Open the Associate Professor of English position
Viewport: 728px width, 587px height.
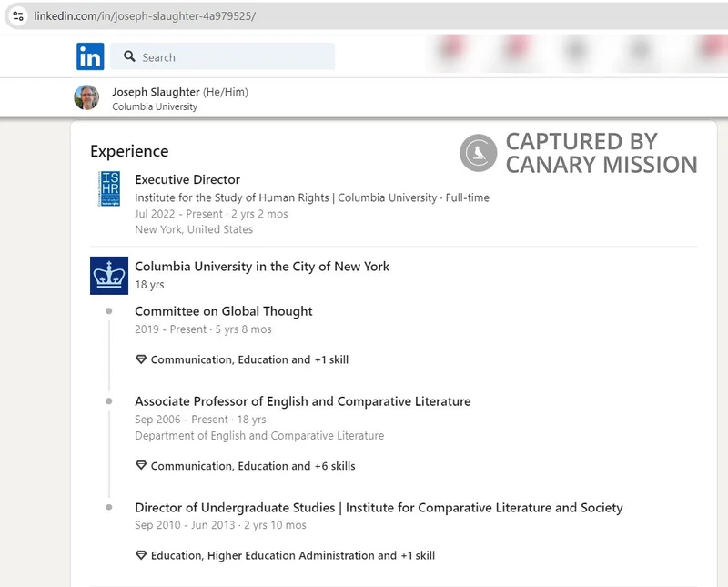(302, 401)
